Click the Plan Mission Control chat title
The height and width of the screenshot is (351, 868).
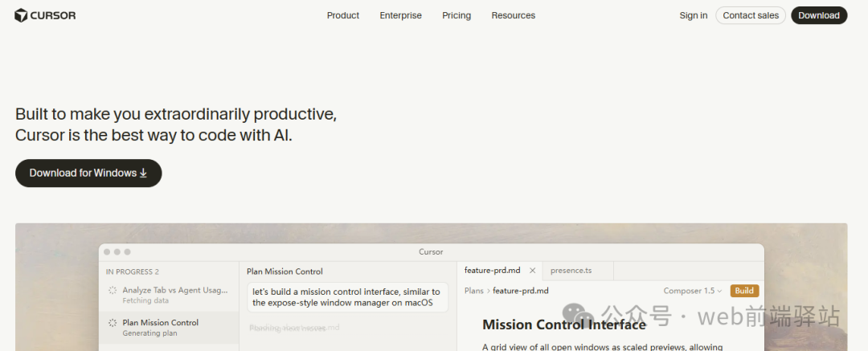pyautogui.click(x=285, y=271)
